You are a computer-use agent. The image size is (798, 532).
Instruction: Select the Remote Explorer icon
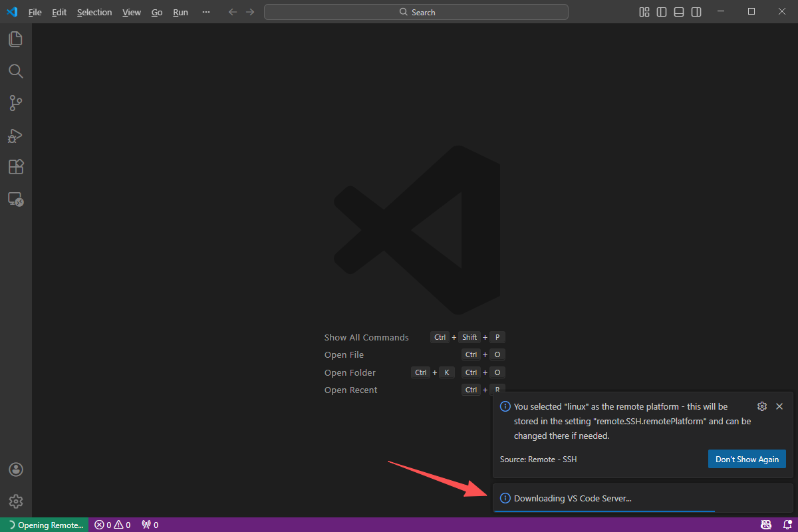pyautogui.click(x=16, y=199)
